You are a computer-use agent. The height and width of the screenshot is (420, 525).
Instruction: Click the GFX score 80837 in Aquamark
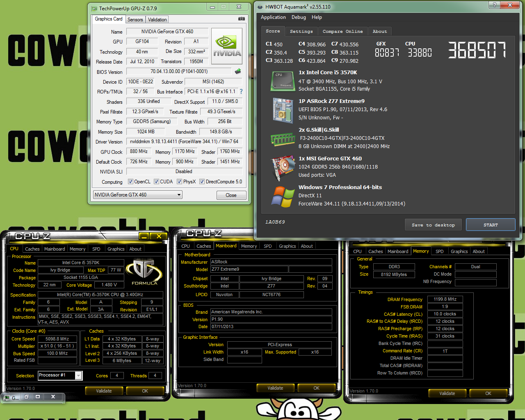(387, 52)
